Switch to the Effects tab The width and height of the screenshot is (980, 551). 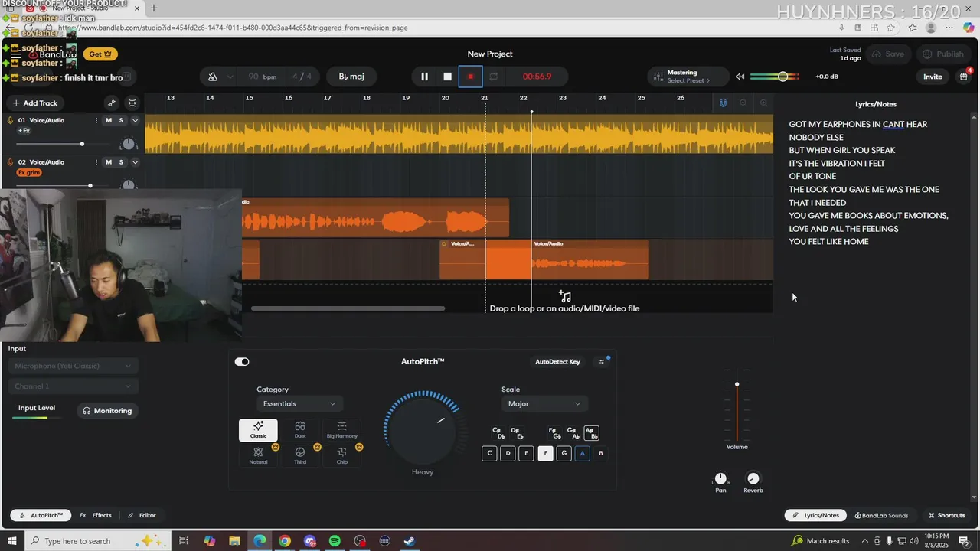pyautogui.click(x=96, y=515)
